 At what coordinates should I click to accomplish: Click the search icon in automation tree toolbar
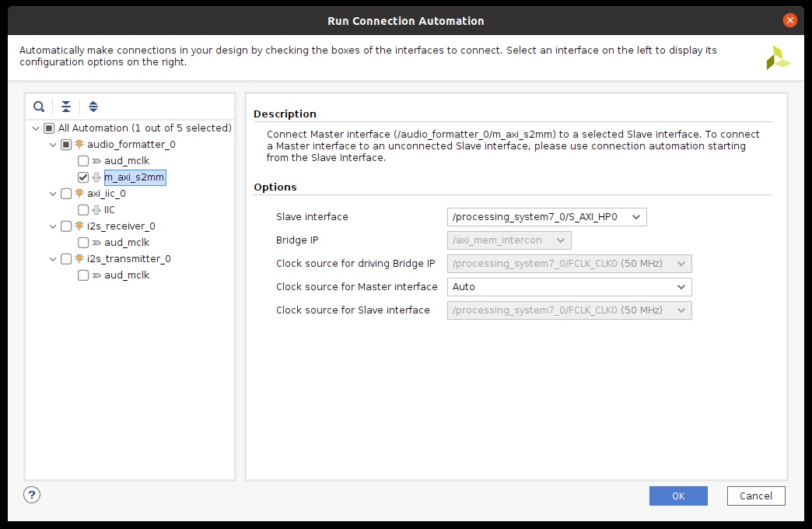point(39,107)
